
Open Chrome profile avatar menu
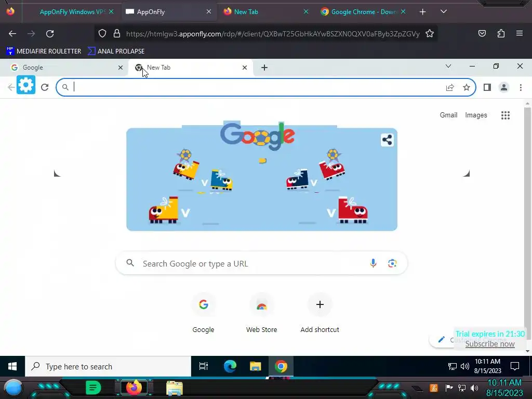click(x=504, y=87)
